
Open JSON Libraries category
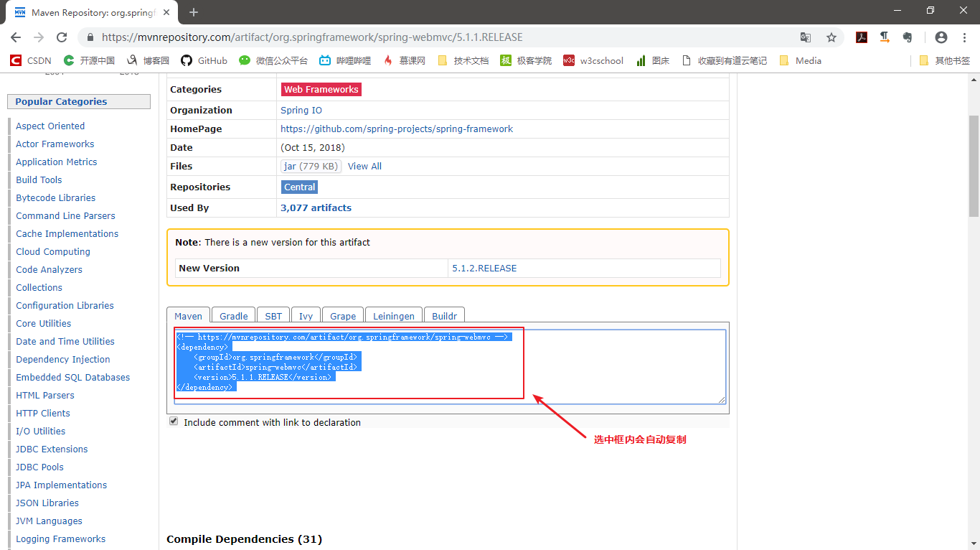point(47,503)
